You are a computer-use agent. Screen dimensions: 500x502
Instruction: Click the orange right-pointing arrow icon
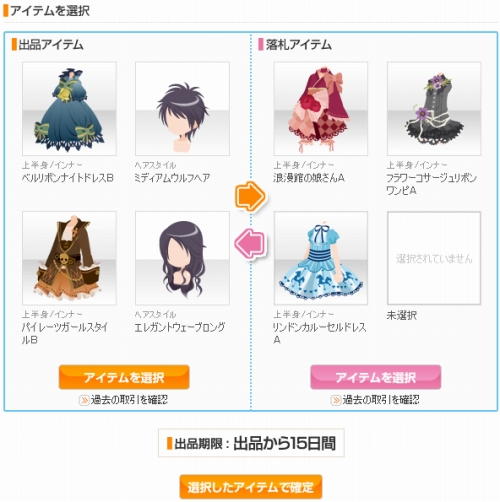point(250,196)
